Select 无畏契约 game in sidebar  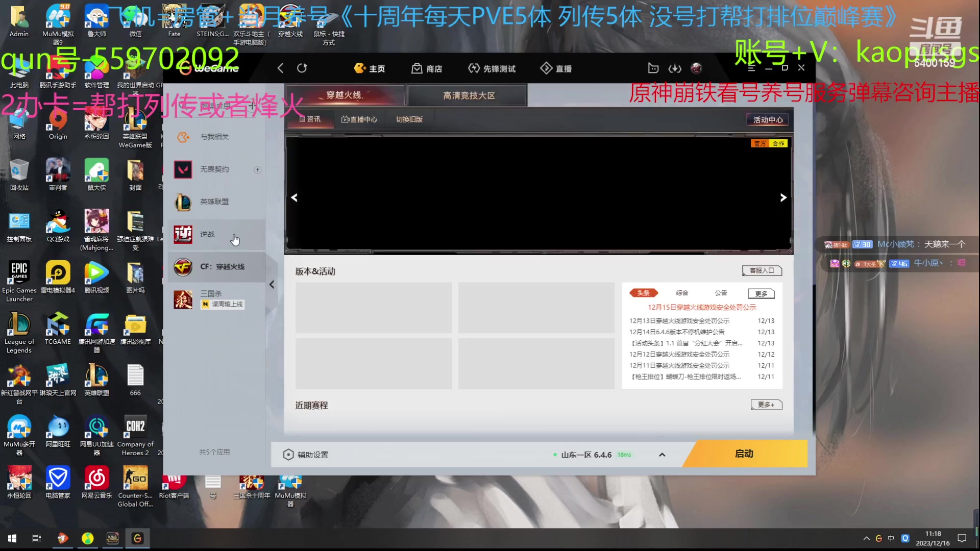coord(216,169)
